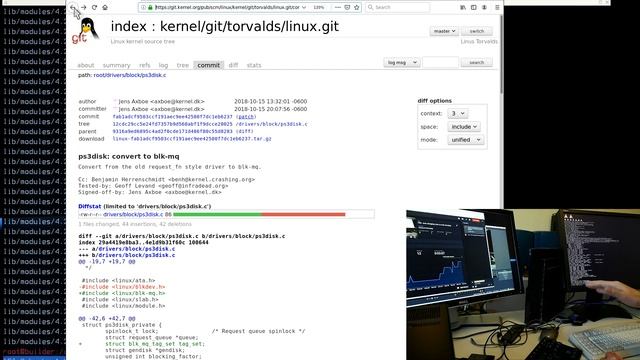Open the commit hash link
640x360 pixels.
[172, 117]
